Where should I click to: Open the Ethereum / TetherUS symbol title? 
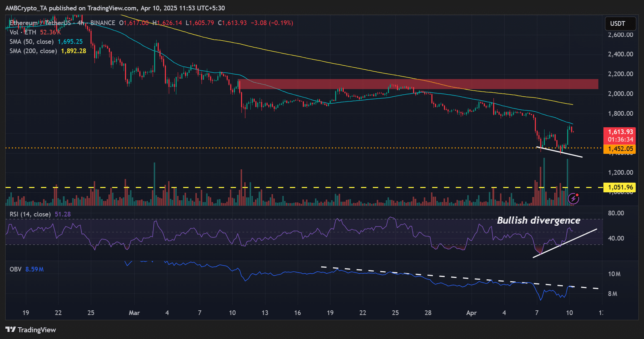40,23
